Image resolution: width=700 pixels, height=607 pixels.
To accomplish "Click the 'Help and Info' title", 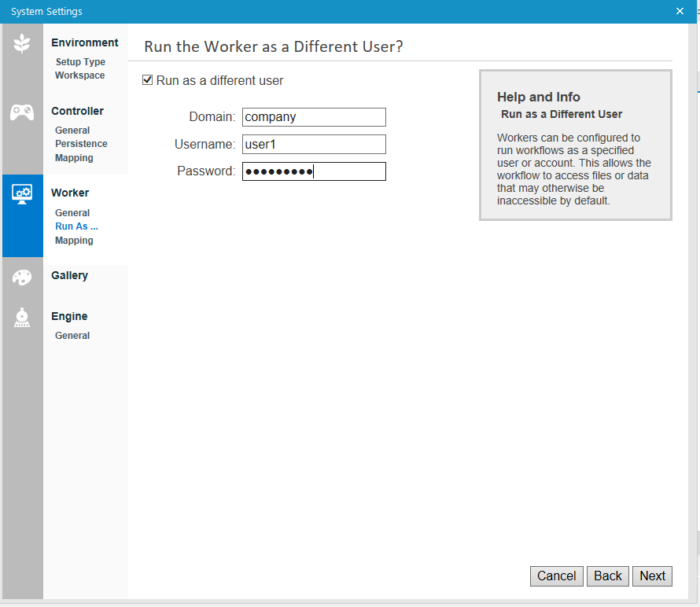I will coord(539,97).
